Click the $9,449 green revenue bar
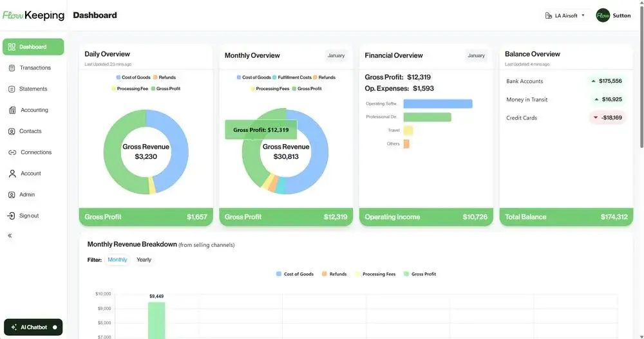Screen dimensions: 644x339 tap(156, 320)
